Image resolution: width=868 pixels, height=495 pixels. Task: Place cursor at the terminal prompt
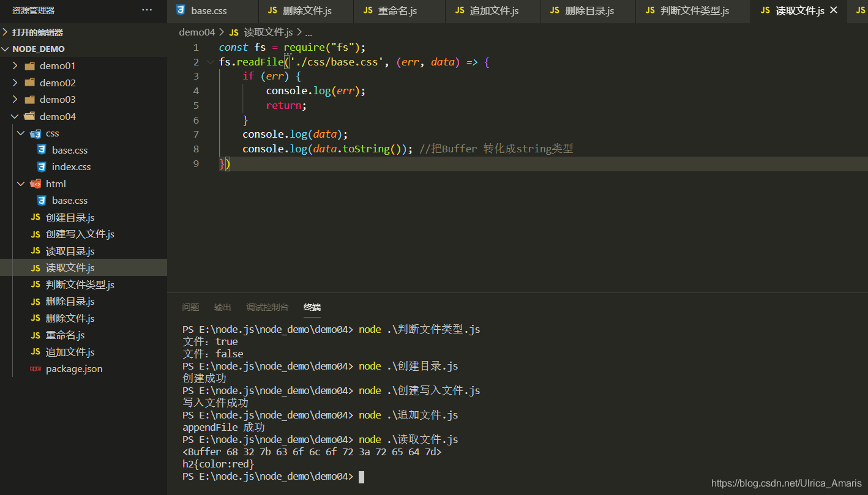click(x=361, y=476)
